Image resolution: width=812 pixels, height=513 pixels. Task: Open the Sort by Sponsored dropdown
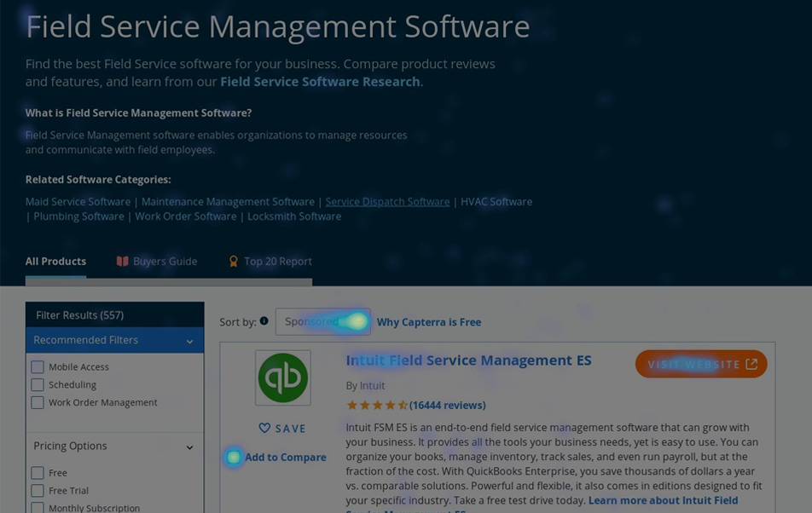coord(323,321)
